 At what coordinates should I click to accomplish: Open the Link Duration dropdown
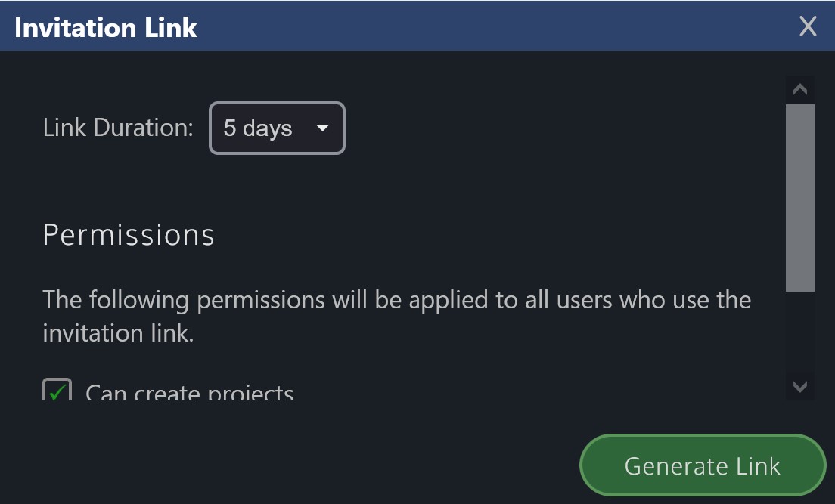pos(277,128)
